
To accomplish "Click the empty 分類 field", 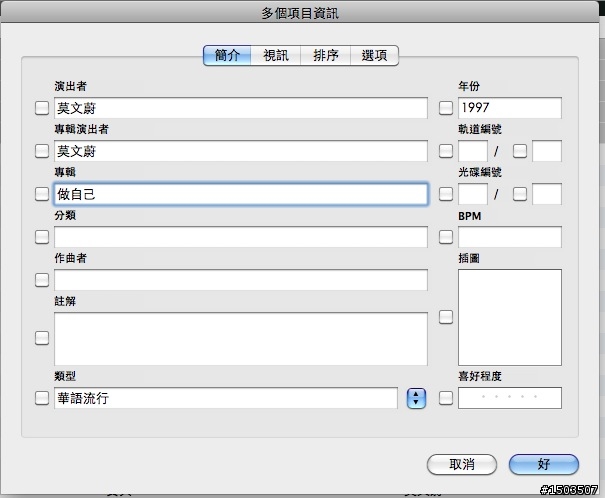I will pyautogui.click(x=241, y=237).
